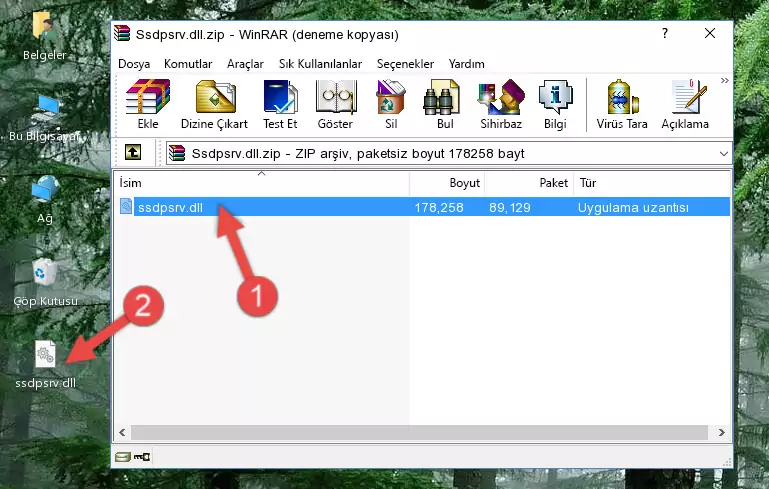This screenshot has width=769, height=489.
Task: Click horizontal scrollbar right arrow
Action: [x=721, y=432]
